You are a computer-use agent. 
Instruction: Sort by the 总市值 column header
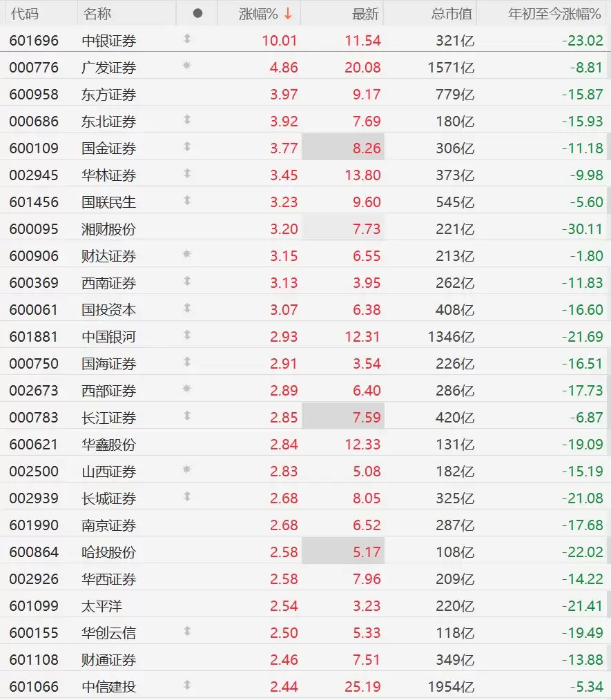[452, 14]
